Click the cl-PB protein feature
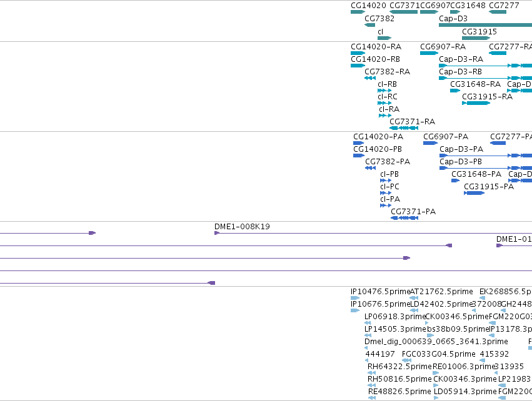 click(x=386, y=181)
